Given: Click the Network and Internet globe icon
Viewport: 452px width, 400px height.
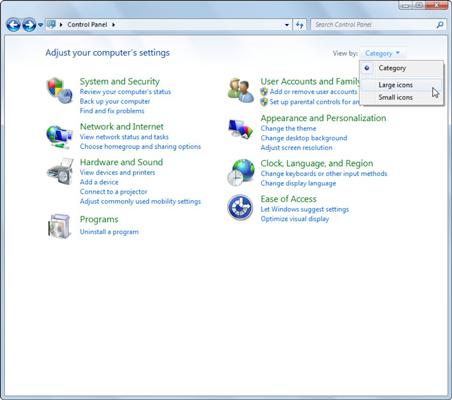Looking at the screenshot, I should point(59,137).
